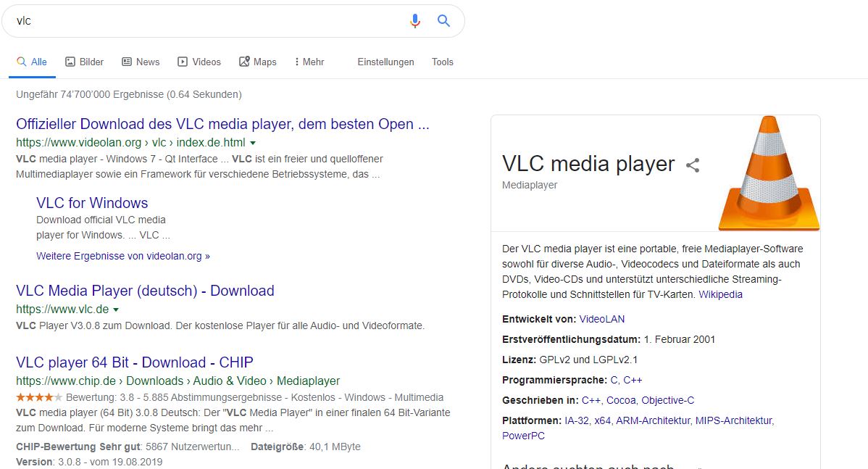Open Offizieller Download des VLC media player result

tap(222, 124)
